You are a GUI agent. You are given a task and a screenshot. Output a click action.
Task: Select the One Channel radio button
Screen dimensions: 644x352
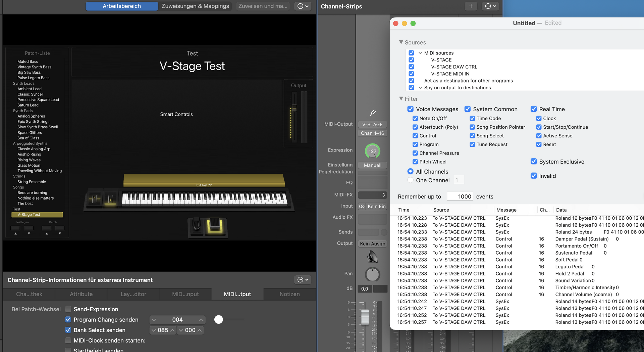[410, 180]
